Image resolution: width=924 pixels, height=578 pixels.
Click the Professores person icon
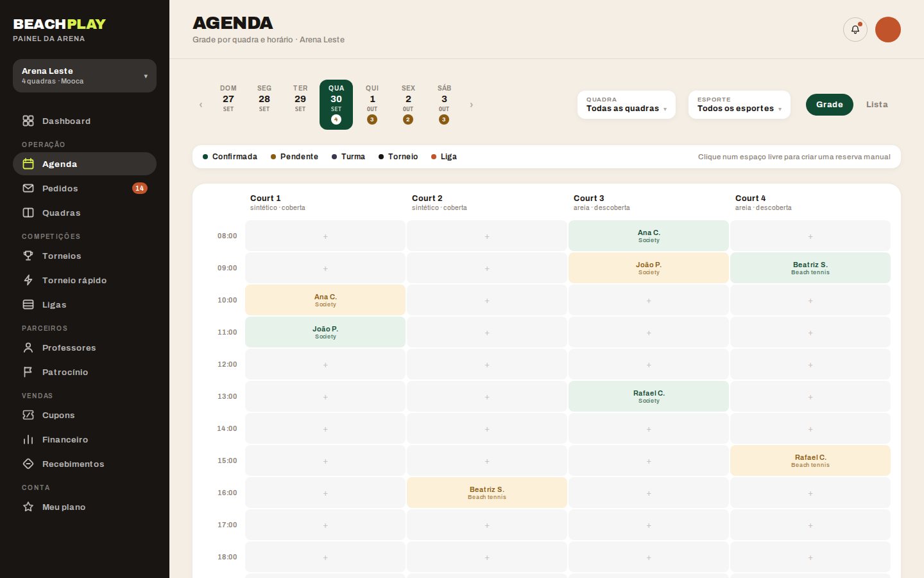[28, 347]
